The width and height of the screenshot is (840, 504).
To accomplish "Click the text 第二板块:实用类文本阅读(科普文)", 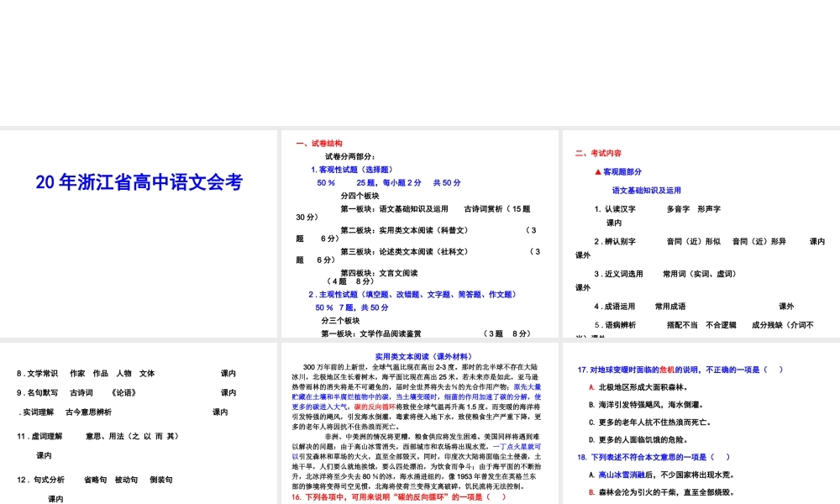I will 405,230.
